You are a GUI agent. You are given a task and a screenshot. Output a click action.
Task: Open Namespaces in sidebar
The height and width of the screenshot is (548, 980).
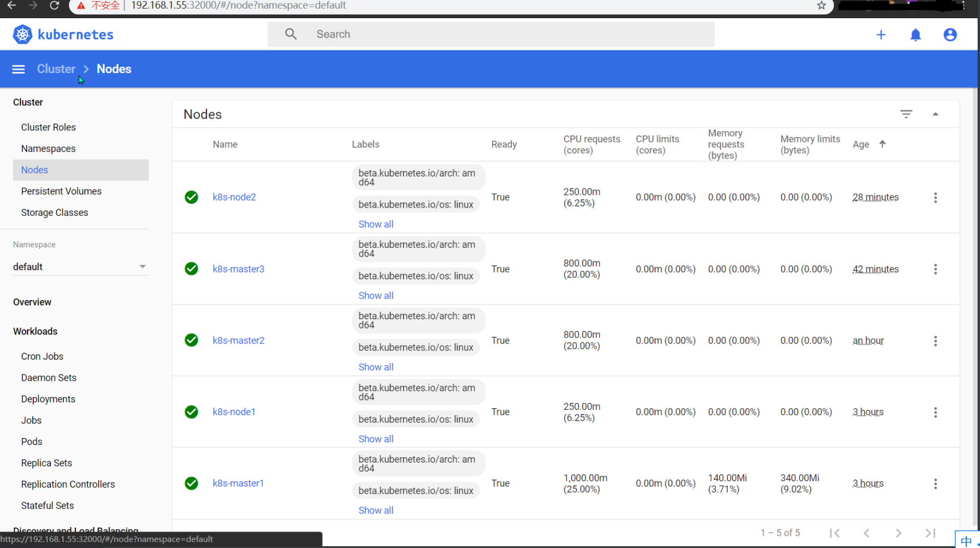point(49,149)
